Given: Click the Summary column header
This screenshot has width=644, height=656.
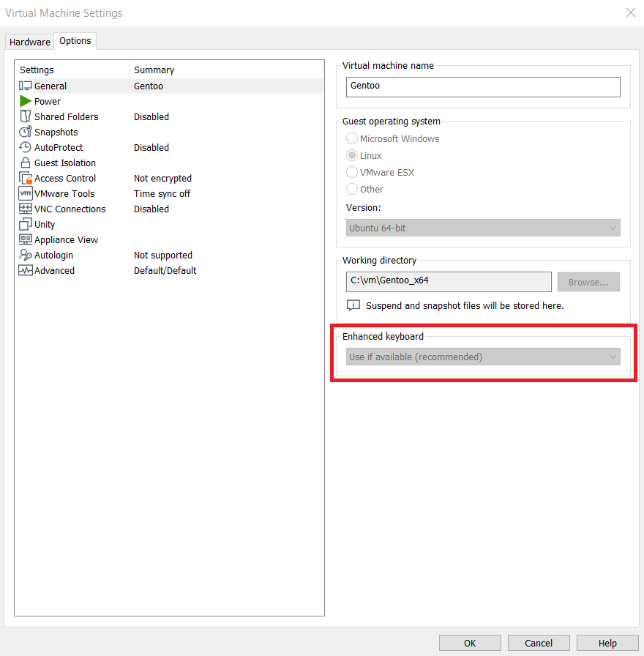Looking at the screenshot, I should [226, 70].
